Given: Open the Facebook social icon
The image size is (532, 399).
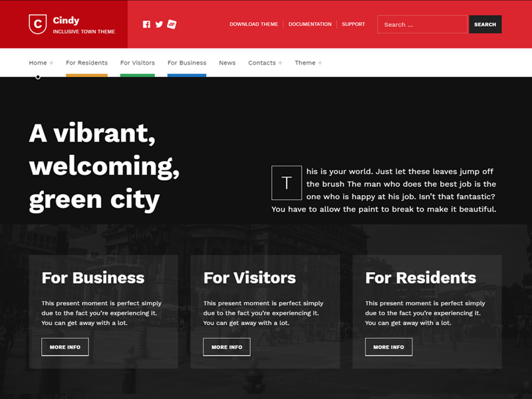Looking at the screenshot, I should click(146, 25).
